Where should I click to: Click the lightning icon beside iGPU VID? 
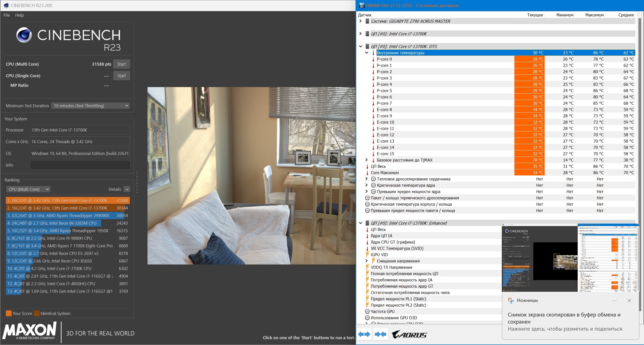(367, 254)
